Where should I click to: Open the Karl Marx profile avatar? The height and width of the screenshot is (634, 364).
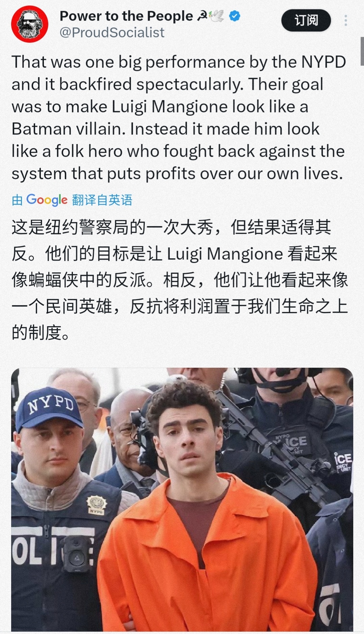[30, 24]
